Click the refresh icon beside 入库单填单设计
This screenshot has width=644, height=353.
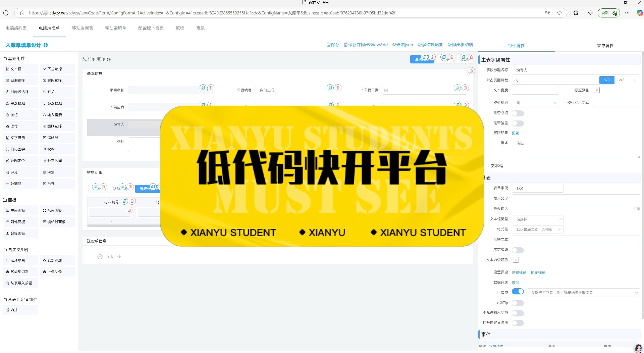(46, 45)
